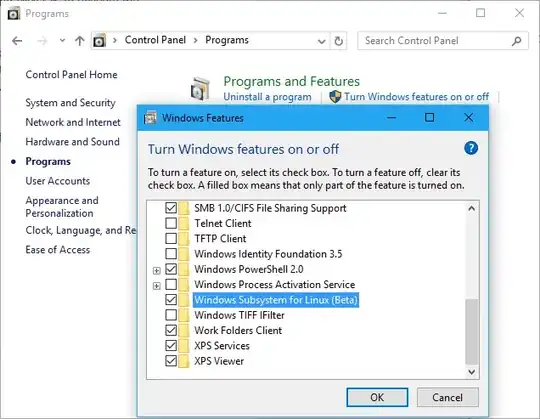Click the folder icon beside XPS Services
540x419 pixels.
(x=184, y=346)
